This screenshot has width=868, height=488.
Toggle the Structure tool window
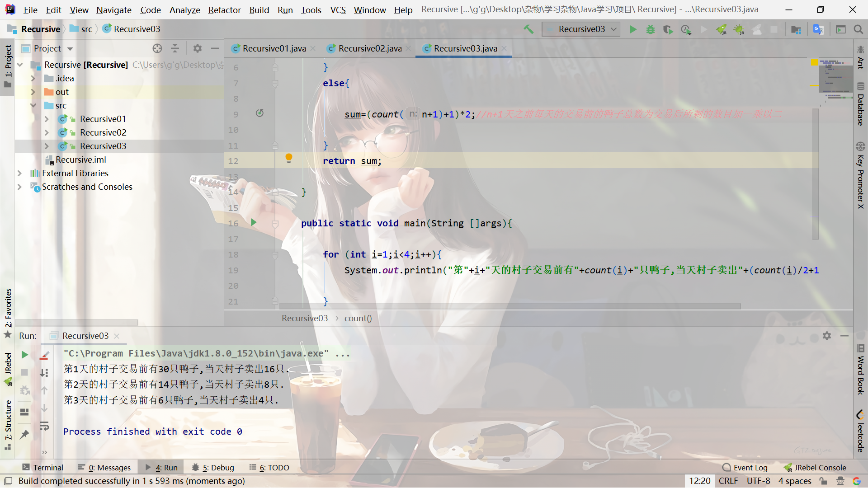(8, 425)
